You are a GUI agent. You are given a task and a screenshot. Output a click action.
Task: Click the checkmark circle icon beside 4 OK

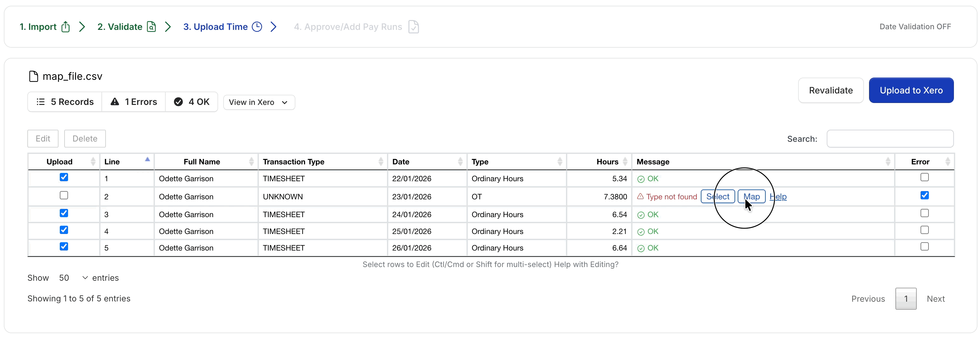click(178, 101)
